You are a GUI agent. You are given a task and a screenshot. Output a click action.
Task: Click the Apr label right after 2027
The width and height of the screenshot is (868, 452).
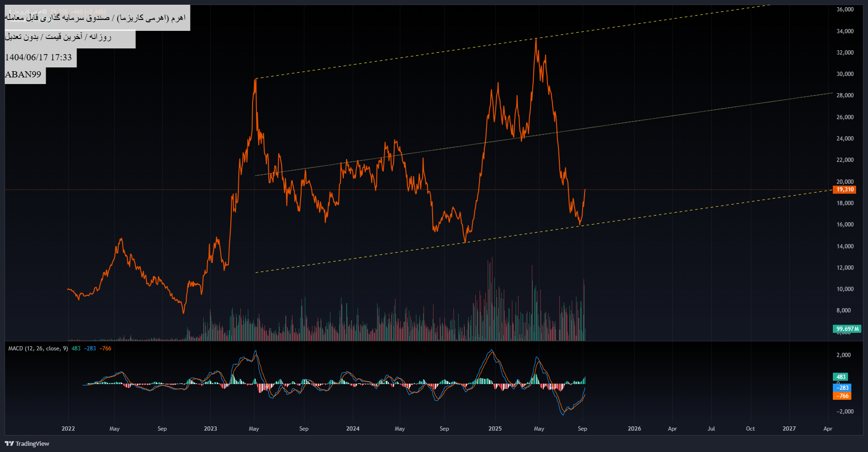(x=828, y=429)
